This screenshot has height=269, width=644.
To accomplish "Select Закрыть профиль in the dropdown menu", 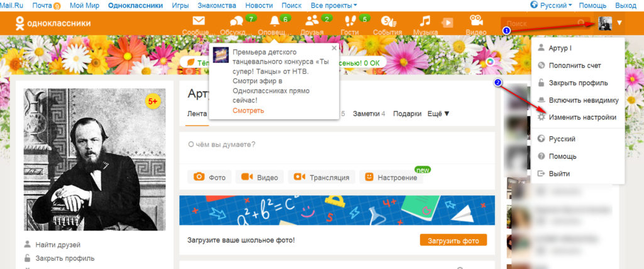I will pyautogui.click(x=577, y=83).
